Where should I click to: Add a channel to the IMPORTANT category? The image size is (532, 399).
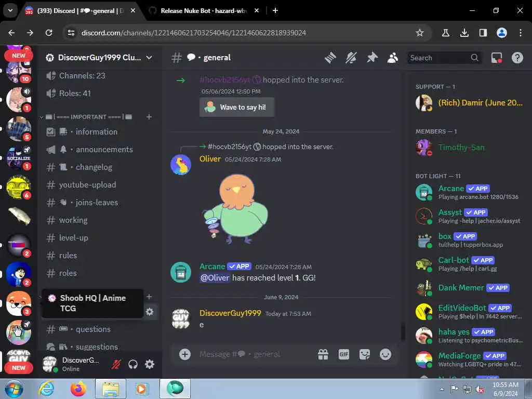pyautogui.click(x=149, y=117)
